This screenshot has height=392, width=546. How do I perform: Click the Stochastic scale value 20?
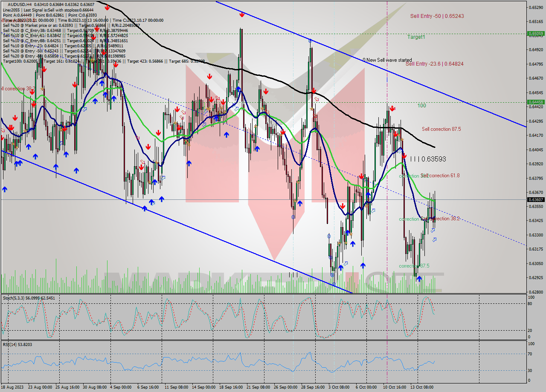coord(529,330)
